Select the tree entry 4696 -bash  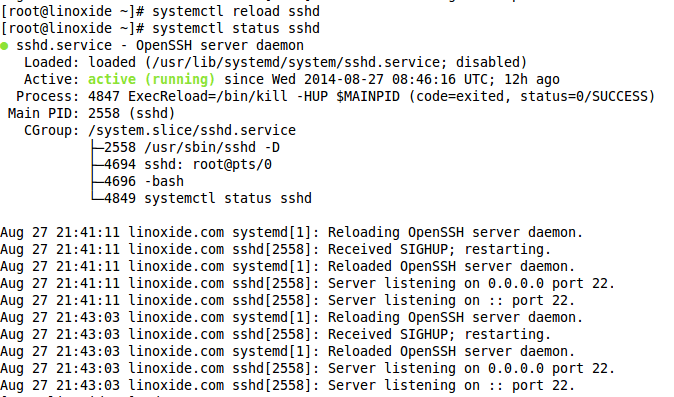pyautogui.click(x=144, y=181)
